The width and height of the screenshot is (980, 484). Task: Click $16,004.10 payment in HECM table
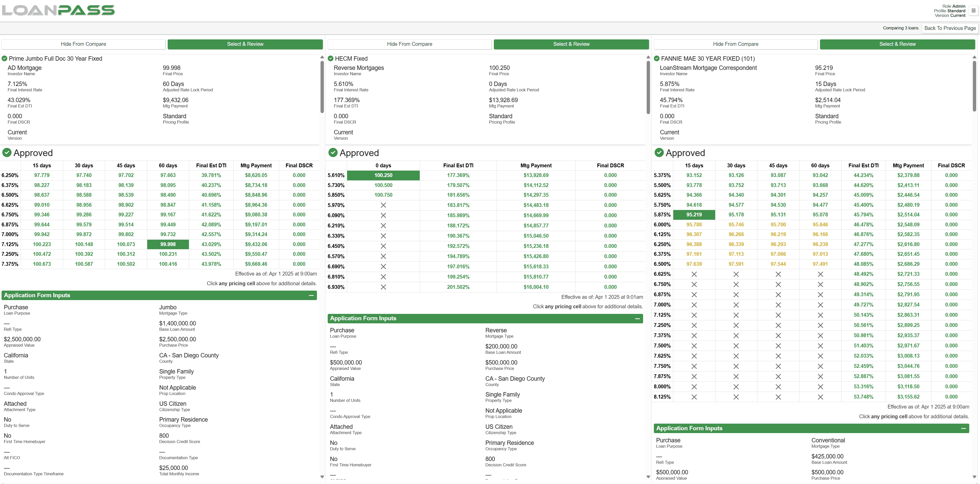click(x=536, y=287)
